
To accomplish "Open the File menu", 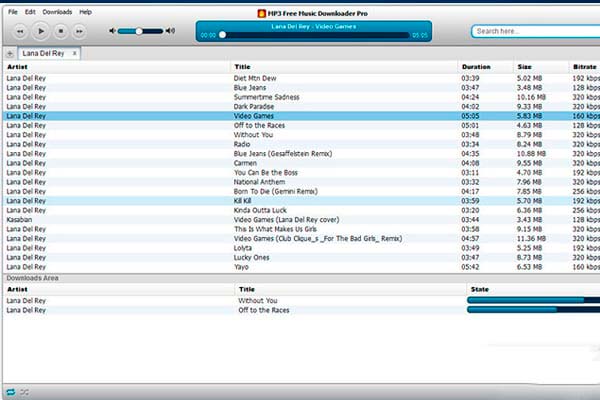I will point(13,12).
